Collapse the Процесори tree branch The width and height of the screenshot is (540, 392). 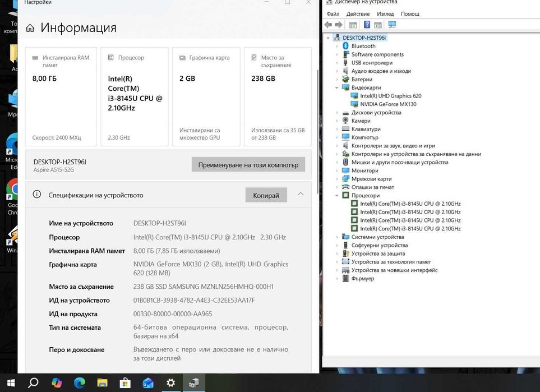(337, 195)
